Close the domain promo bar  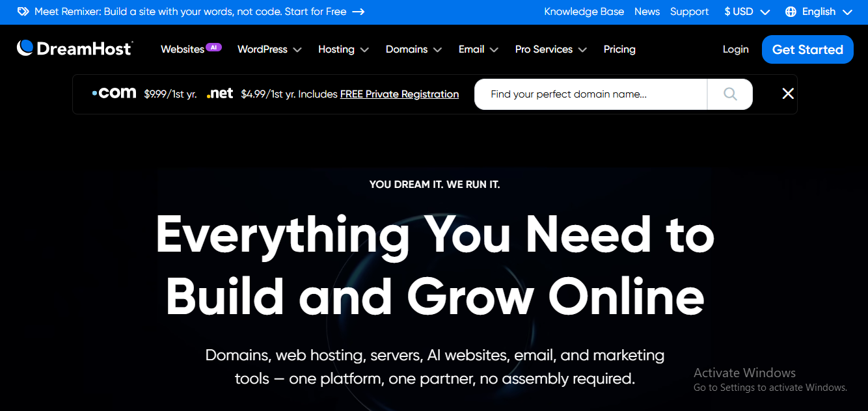[788, 94]
